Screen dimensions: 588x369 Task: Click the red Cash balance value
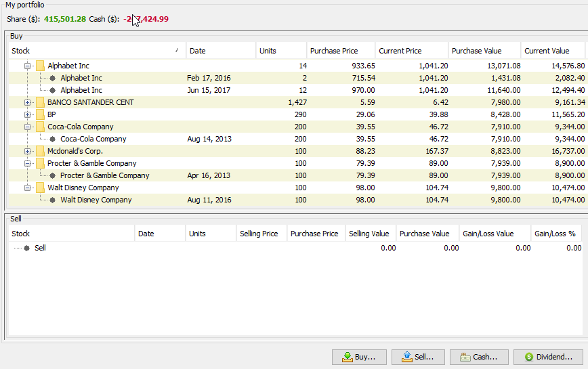[146, 19]
